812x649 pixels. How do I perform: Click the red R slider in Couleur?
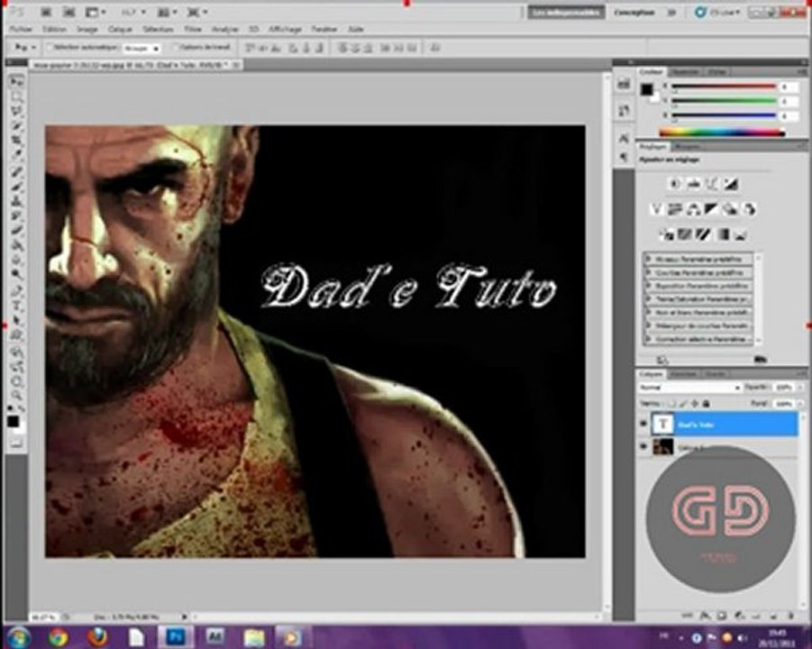click(724, 87)
